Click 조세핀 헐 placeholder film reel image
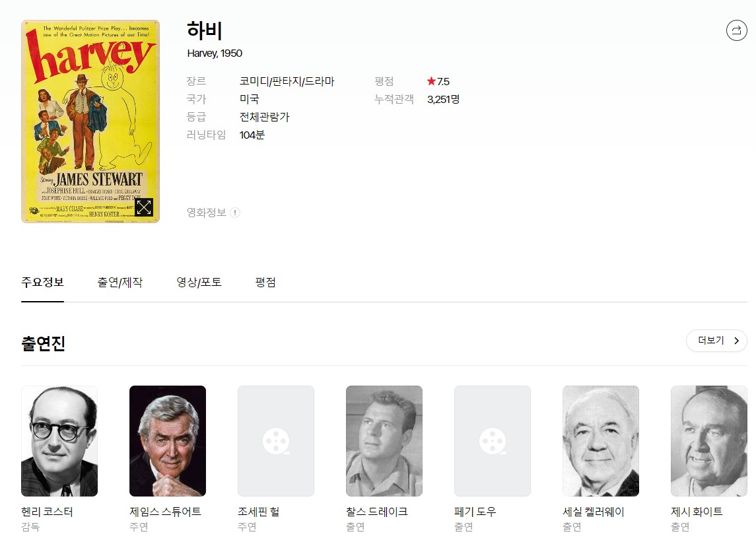The height and width of the screenshot is (550, 756). click(x=276, y=441)
